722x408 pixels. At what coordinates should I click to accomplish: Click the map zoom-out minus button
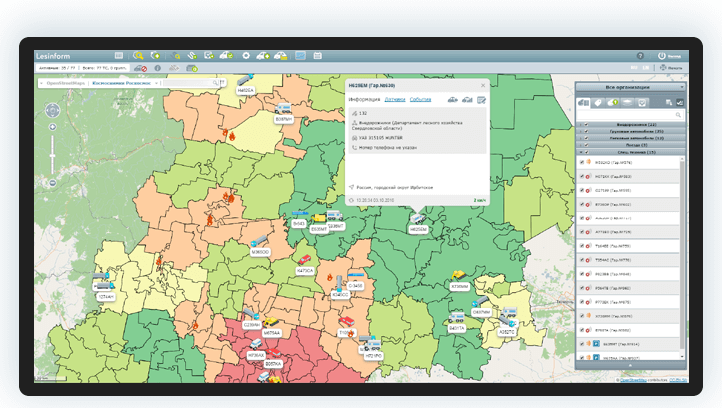point(52,184)
